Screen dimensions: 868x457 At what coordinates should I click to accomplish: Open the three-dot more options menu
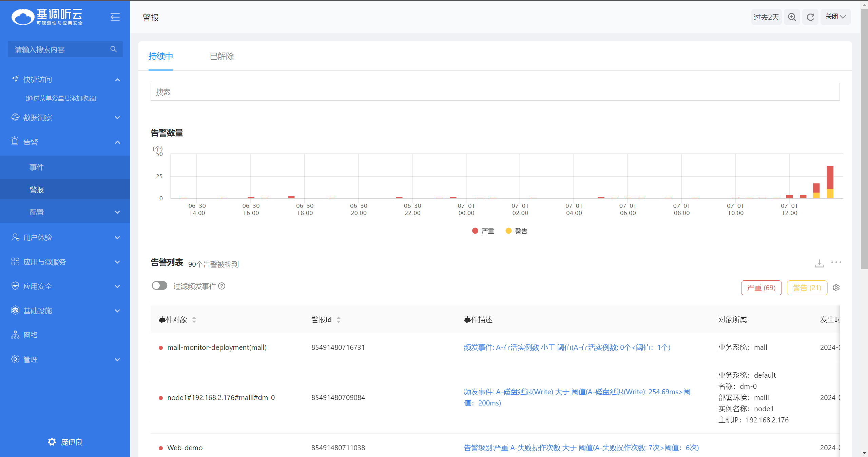click(x=836, y=262)
